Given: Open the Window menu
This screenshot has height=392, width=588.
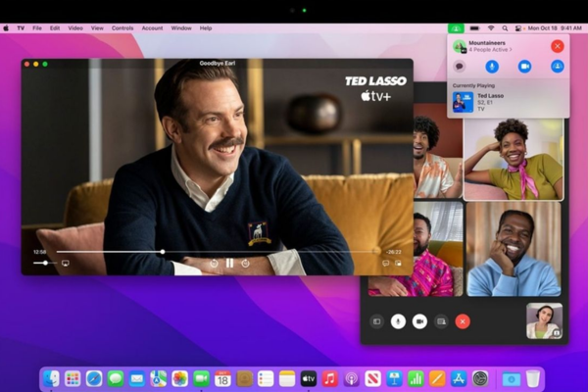Looking at the screenshot, I should coord(181,28).
